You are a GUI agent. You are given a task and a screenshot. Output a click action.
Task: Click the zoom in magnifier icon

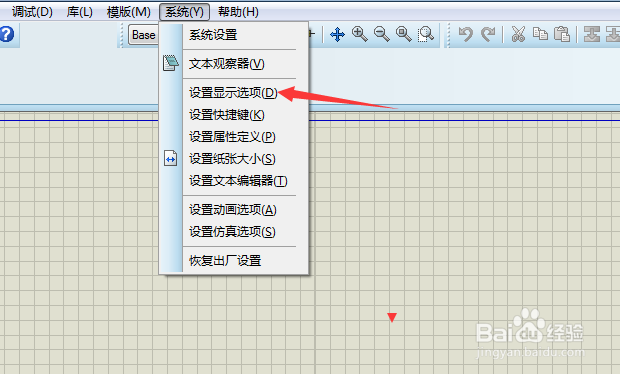[x=360, y=34]
